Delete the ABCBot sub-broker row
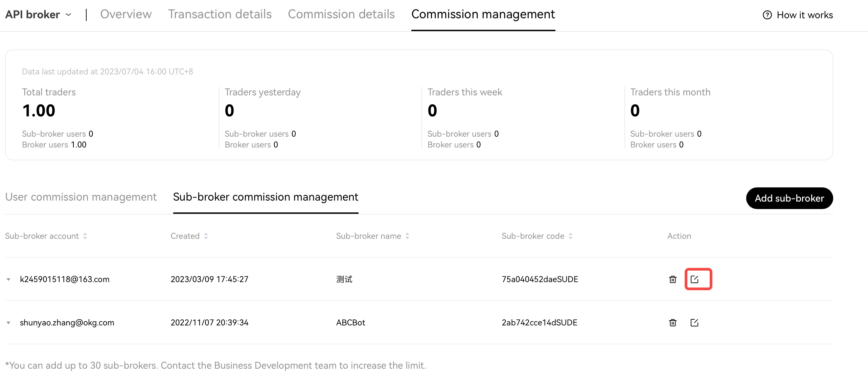 tap(672, 322)
